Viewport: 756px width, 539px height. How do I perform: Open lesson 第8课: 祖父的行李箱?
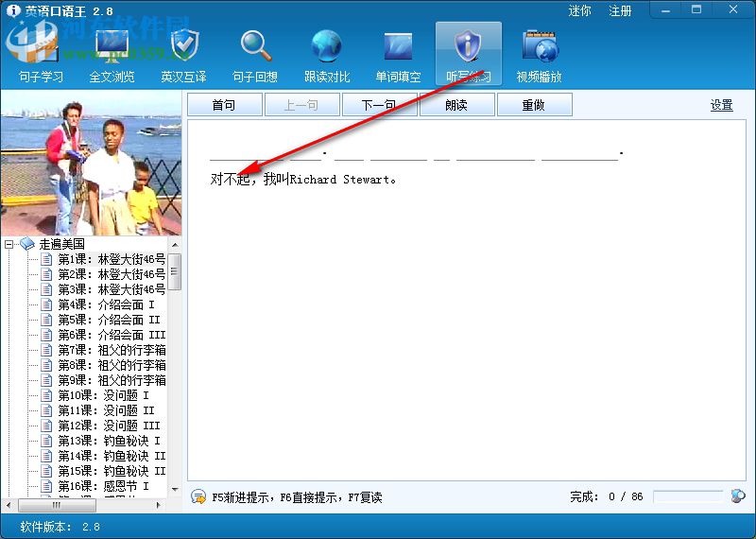112,365
